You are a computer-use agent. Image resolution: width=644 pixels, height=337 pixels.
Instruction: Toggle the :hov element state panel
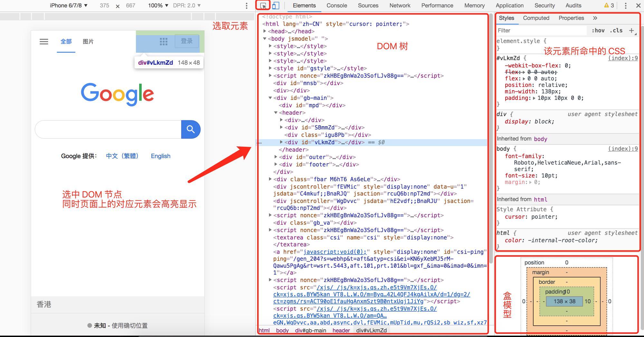point(598,31)
